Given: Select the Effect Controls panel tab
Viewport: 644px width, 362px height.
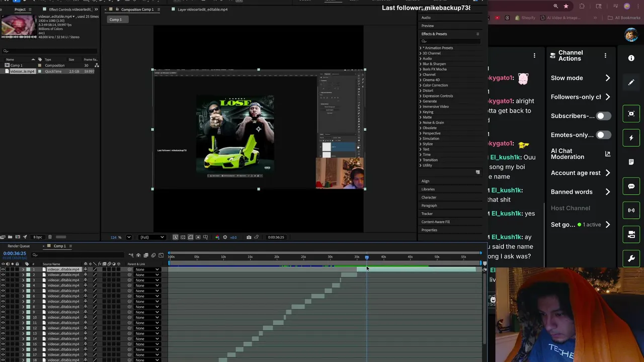Looking at the screenshot, I should tap(70, 10).
